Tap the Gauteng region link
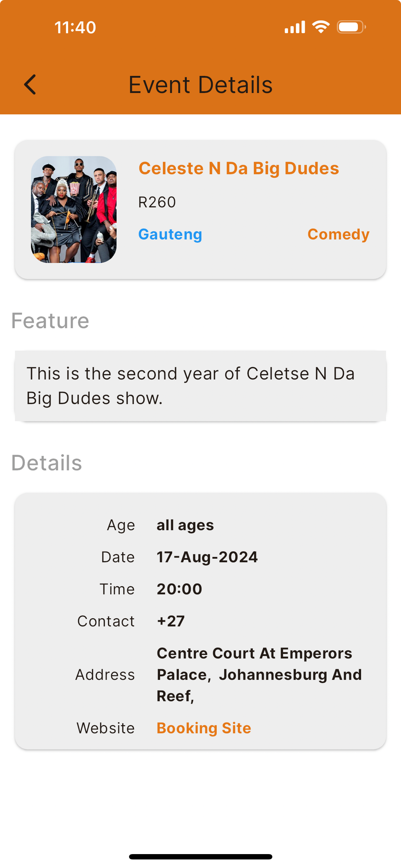The width and height of the screenshot is (401, 868). pos(170,234)
